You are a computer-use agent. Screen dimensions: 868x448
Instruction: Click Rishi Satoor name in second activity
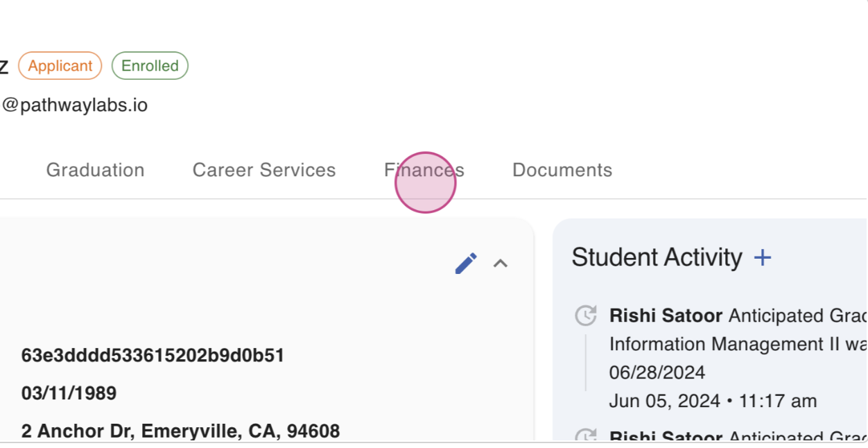click(666, 436)
